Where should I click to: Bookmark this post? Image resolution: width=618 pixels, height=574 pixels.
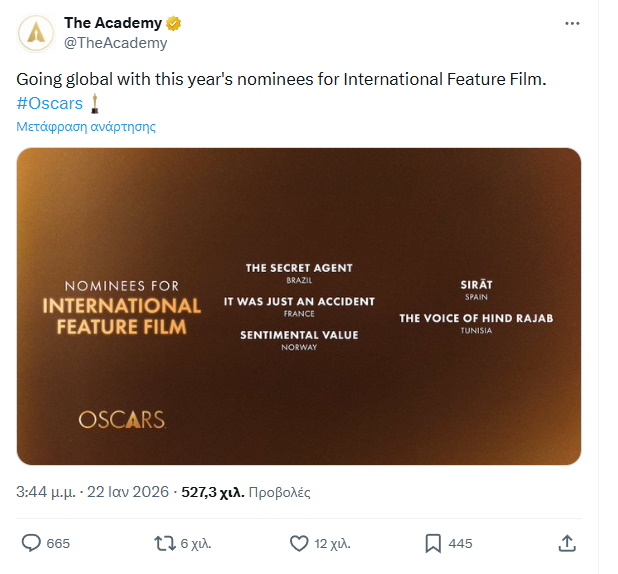tap(433, 543)
